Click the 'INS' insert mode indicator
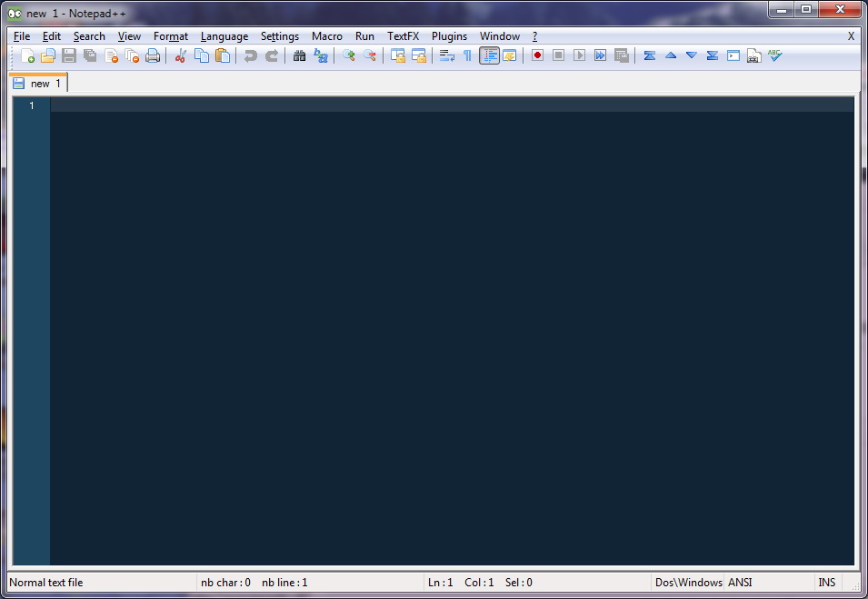Screen dimensions: 868x599 click(x=826, y=583)
